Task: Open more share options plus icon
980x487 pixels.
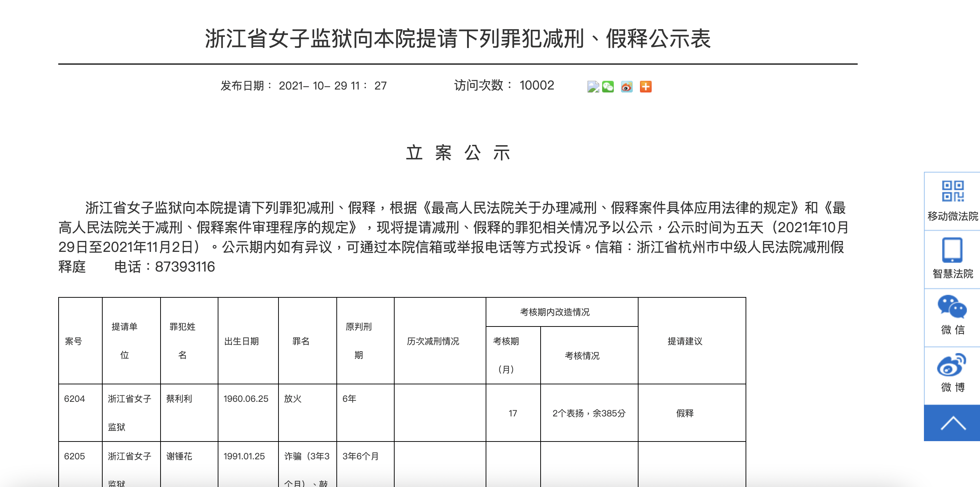Action: pyautogui.click(x=645, y=87)
